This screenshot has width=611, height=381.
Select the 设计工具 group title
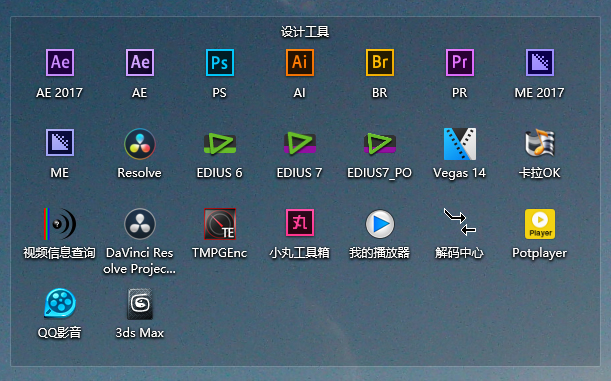305,32
